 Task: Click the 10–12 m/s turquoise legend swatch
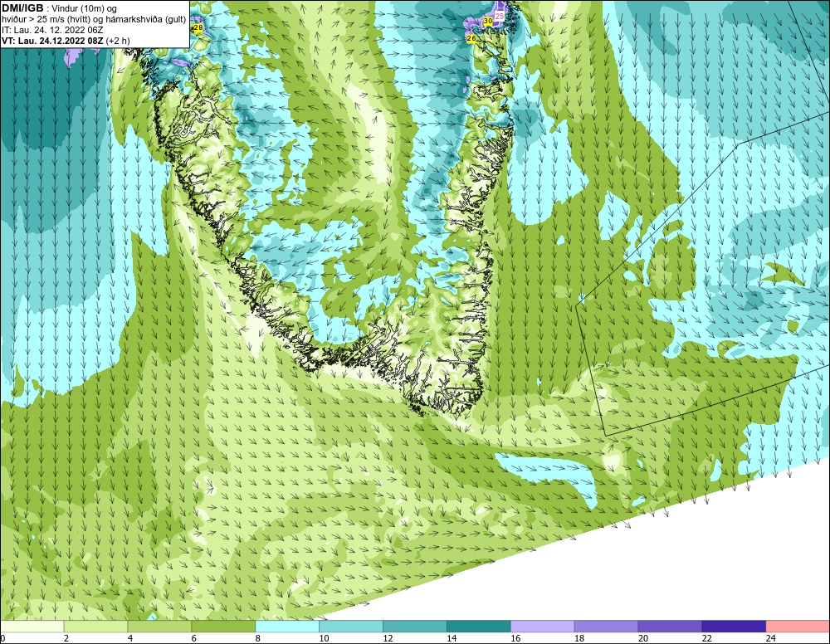pyautogui.click(x=351, y=627)
